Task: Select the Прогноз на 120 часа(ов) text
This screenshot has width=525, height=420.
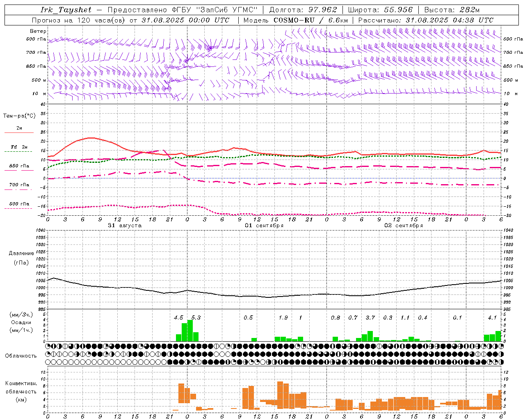Action: 79,20
